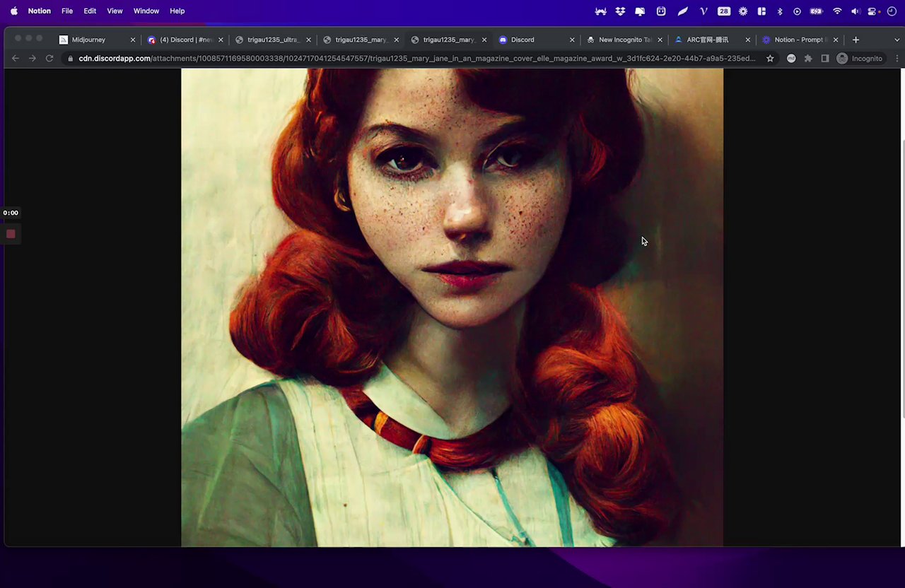This screenshot has height=588, width=905.
Task: Open Chrome three-dot menu
Action: (x=897, y=59)
